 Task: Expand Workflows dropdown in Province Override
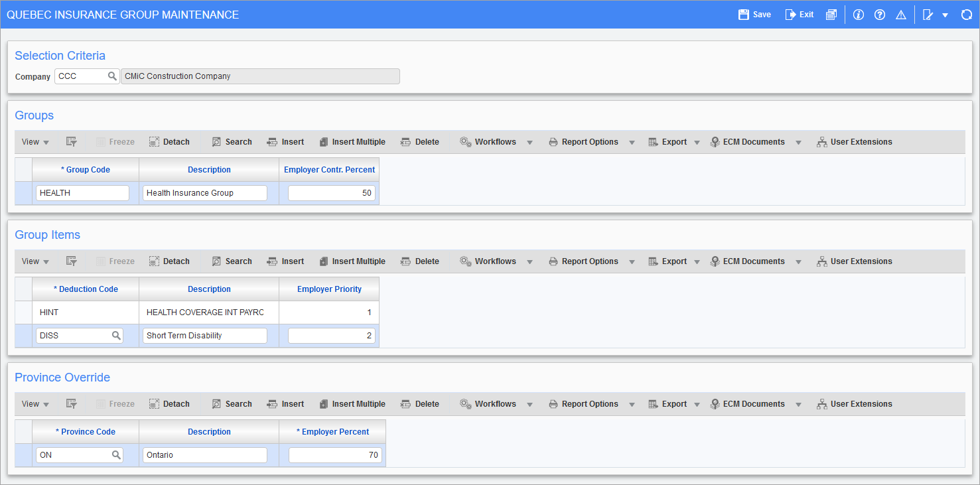529,404
